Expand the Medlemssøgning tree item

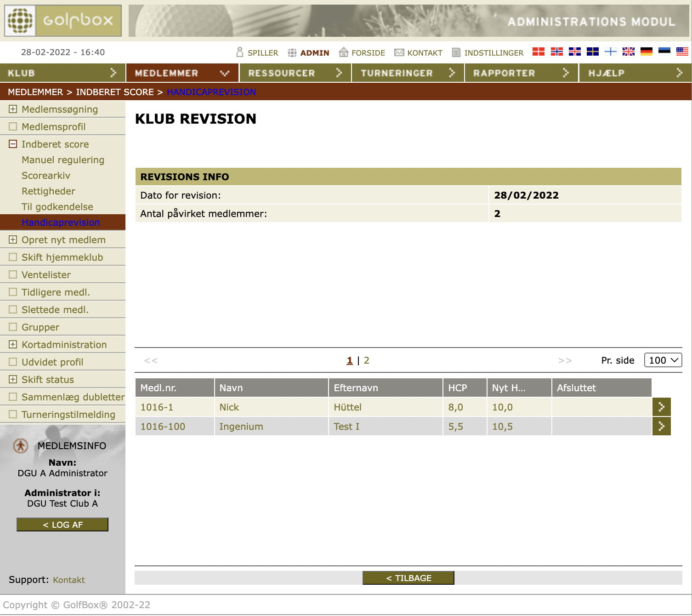[13, 109]
